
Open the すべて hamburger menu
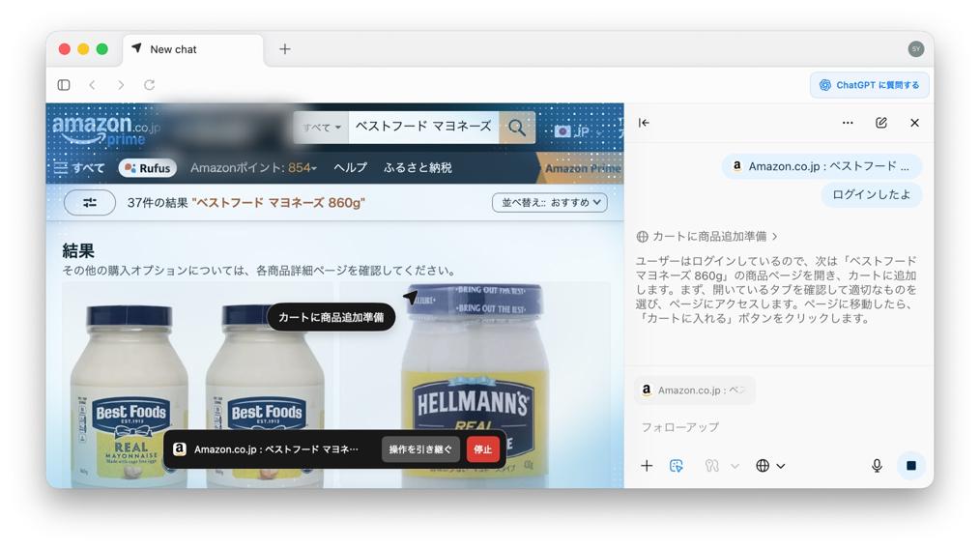click(x=79, y=168)
